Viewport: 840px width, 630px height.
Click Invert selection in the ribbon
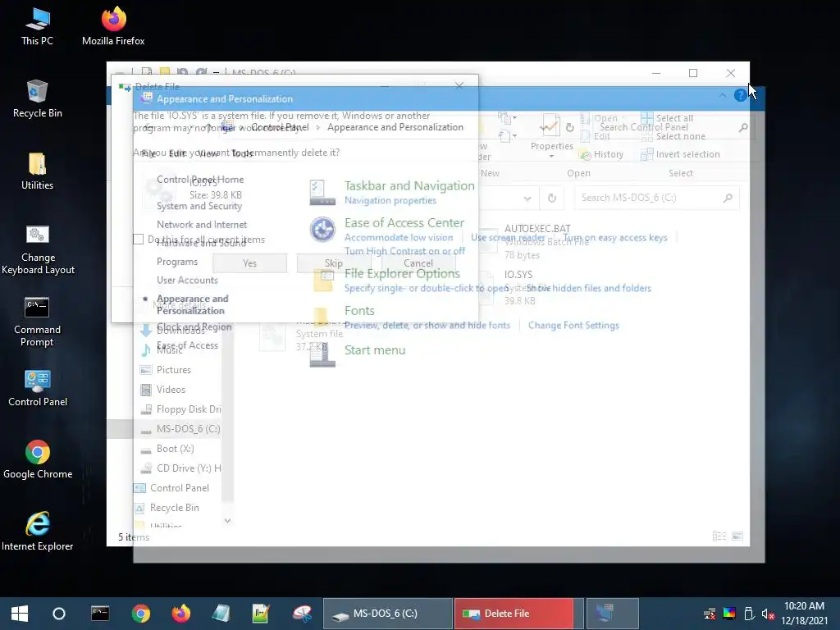tap(681, 154)
